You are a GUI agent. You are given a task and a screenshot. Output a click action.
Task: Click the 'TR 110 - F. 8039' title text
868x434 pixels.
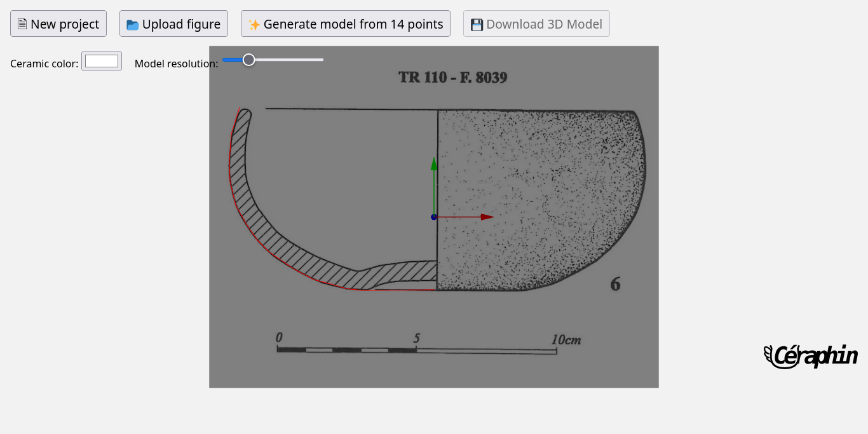coord(453,78)
